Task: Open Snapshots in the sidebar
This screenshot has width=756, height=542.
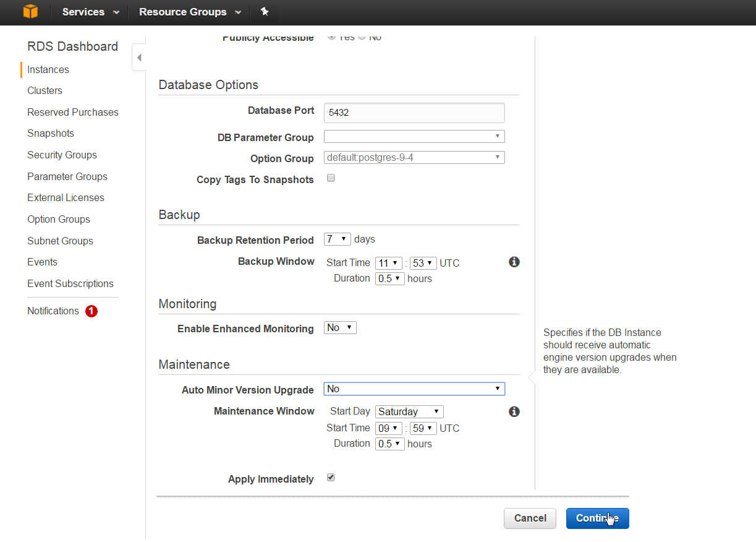Action: [x=51, y=133]
